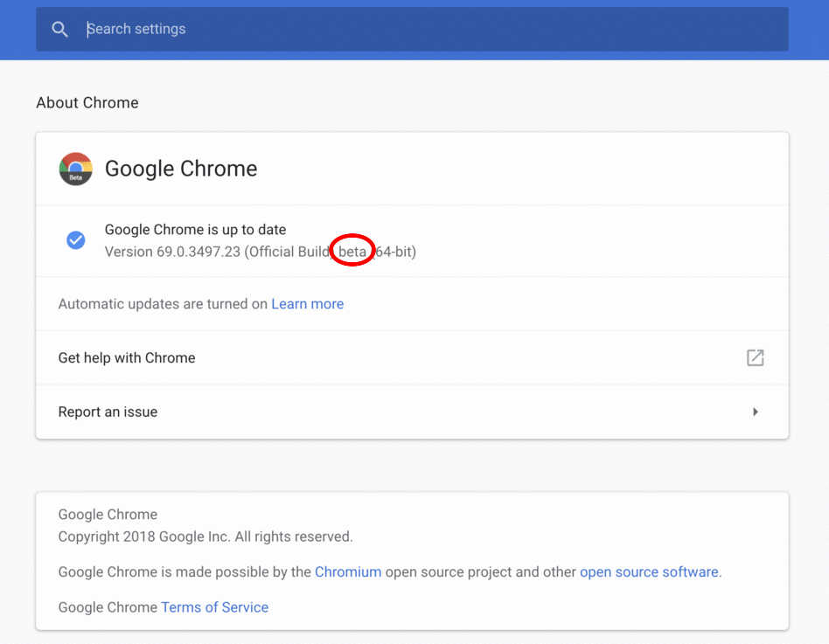The width and height of the screenshot is (829, 644).
Task: Open Report an issue row
Action: 412,412
